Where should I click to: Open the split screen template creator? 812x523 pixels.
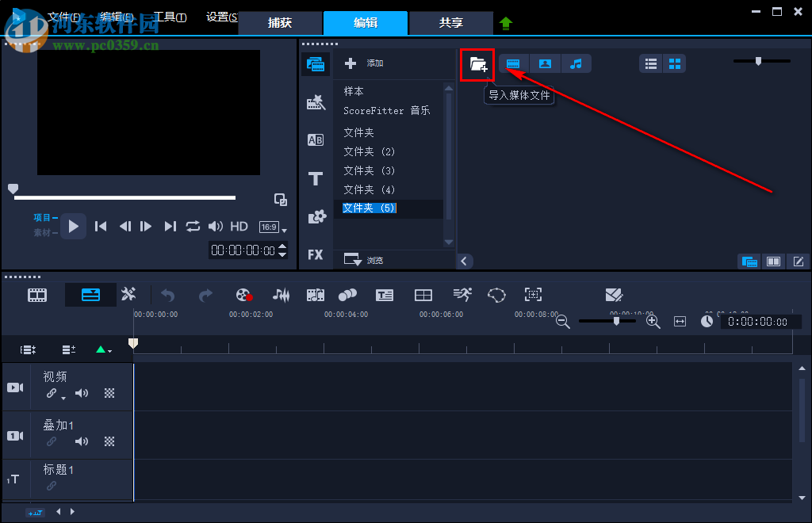click(423, 295)
